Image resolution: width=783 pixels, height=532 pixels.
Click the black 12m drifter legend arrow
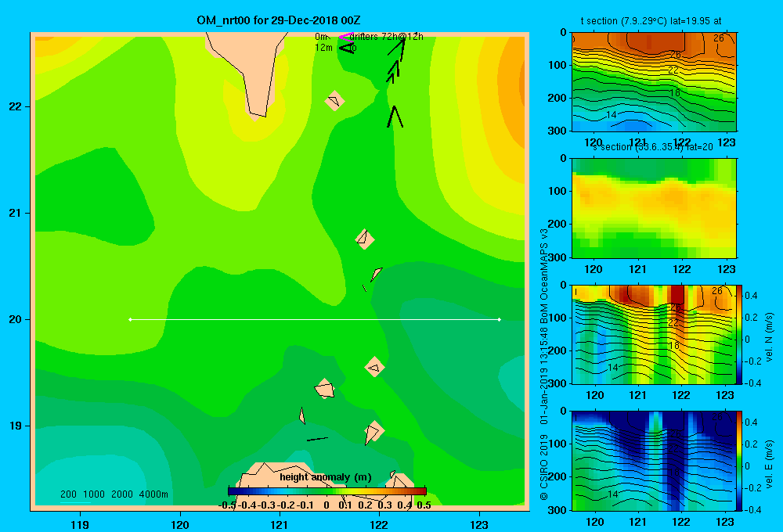pos(346,48)
